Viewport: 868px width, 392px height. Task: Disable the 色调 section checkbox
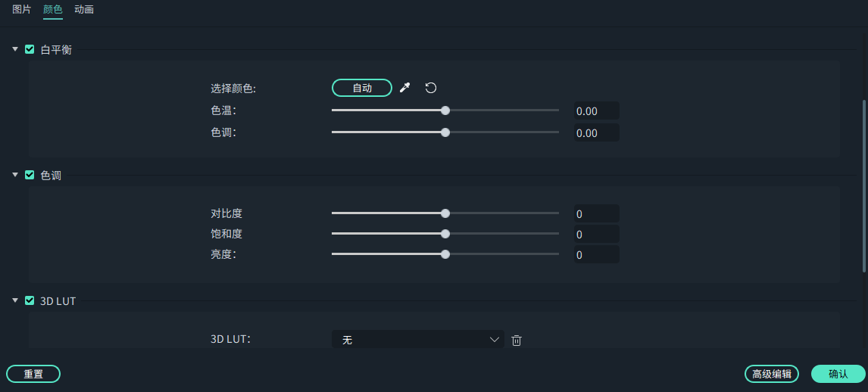pos(30,175)
